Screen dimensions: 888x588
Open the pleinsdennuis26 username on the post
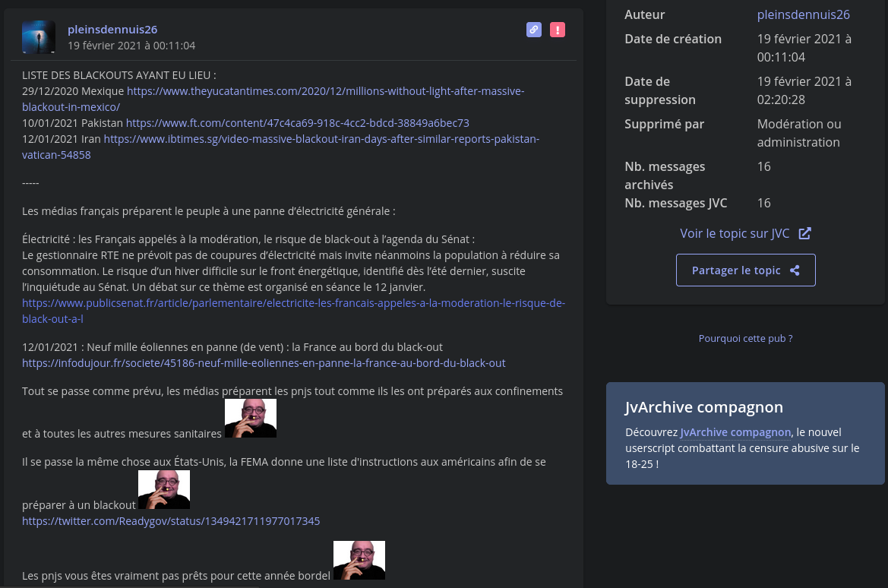[x=112, y=29]
